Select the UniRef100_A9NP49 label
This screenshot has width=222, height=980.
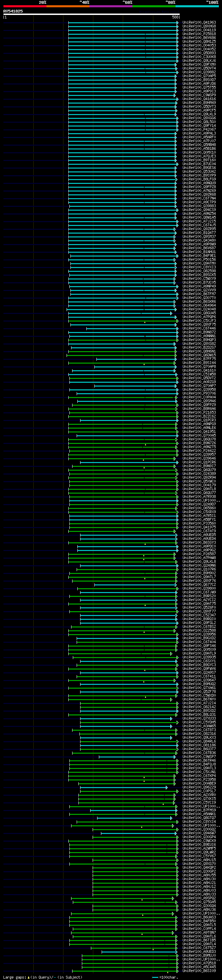click(199, 286)
